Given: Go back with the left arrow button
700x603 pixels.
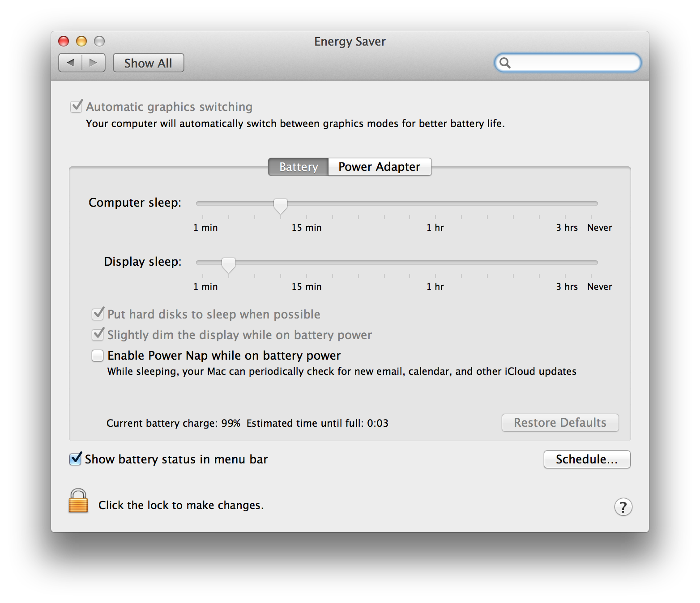Looking at the screenshot, I should coord(70,63).
